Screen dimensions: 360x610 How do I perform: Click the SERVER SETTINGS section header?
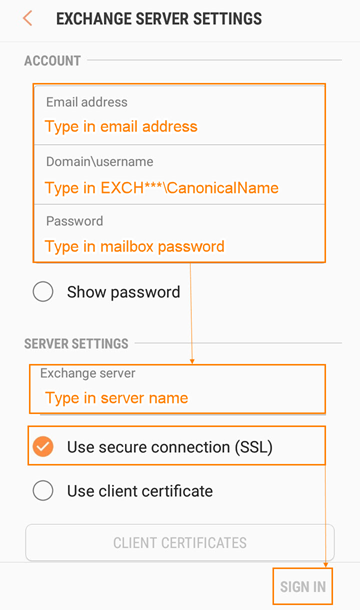[x=76, y=344]
